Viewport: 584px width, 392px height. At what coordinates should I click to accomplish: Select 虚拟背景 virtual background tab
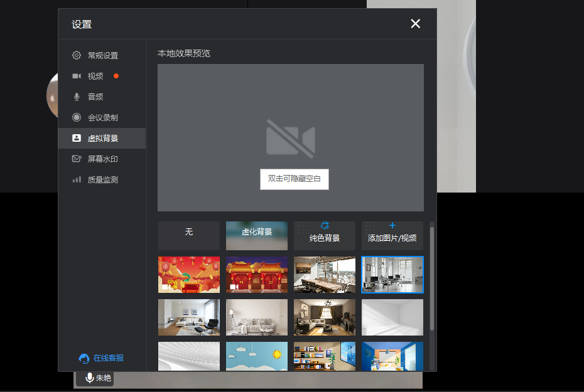tap(102, 139)
